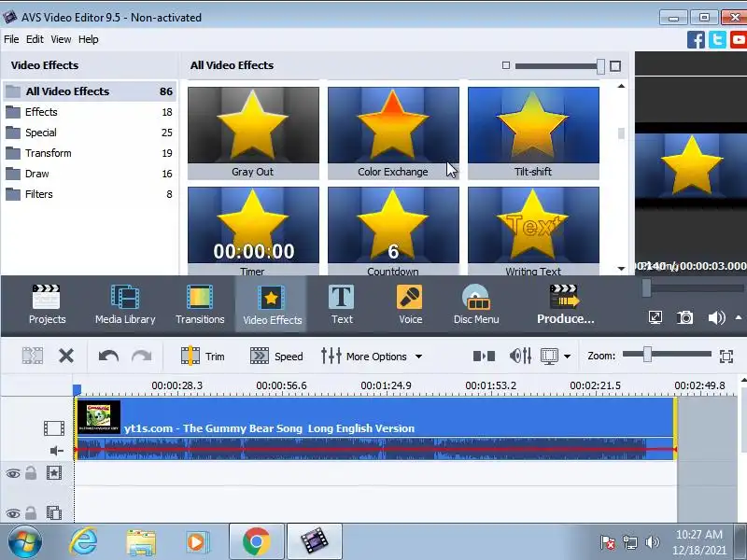Open the Media Library
The width and height of the screenshot is (747, 560).
click(x=125, y=305)
